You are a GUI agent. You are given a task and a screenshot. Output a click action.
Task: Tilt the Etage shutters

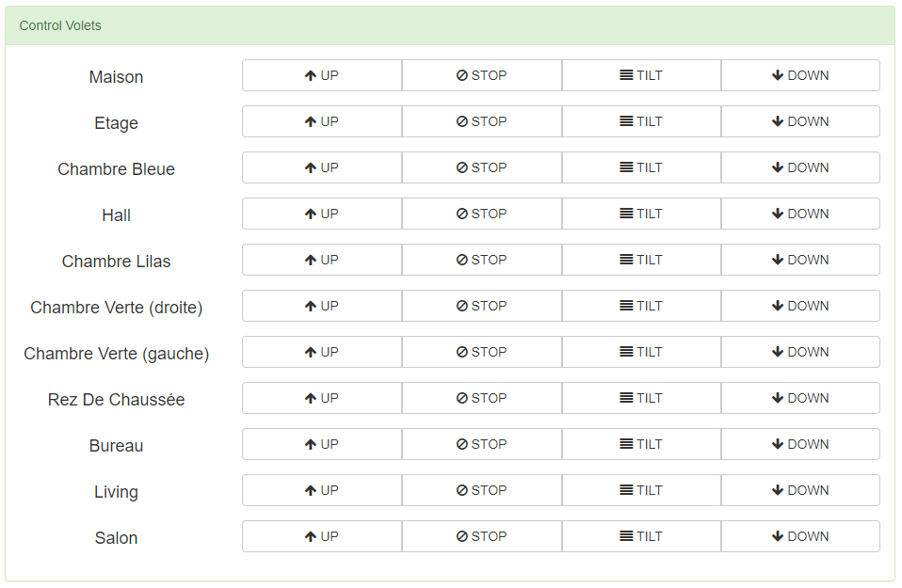[641, 121]
